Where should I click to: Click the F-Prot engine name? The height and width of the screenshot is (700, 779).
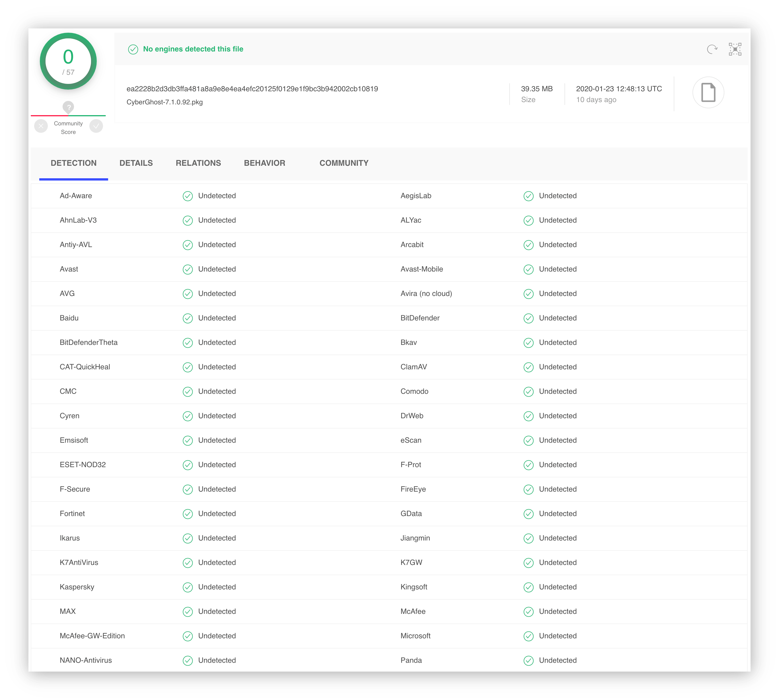tap(411, 465)
